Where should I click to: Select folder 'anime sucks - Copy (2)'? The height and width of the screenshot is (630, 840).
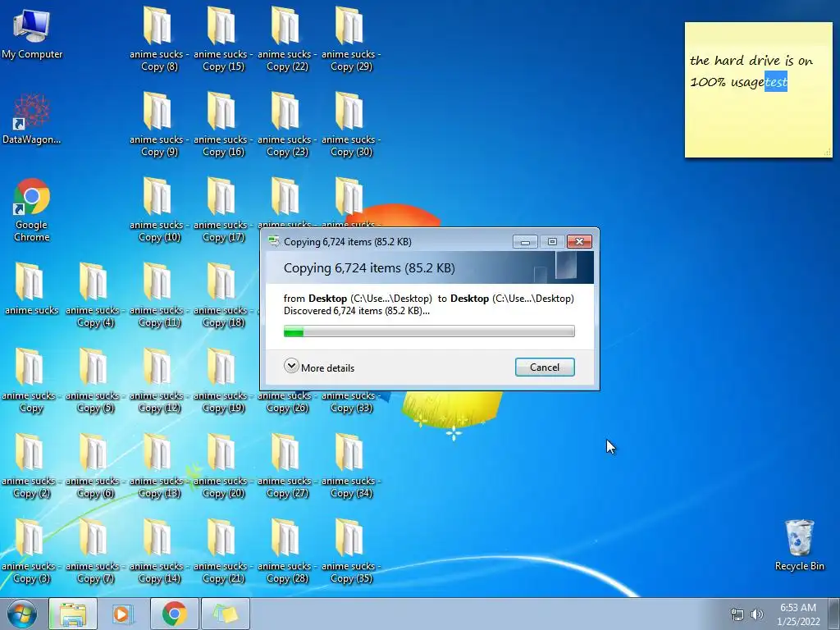coord(30,466)
